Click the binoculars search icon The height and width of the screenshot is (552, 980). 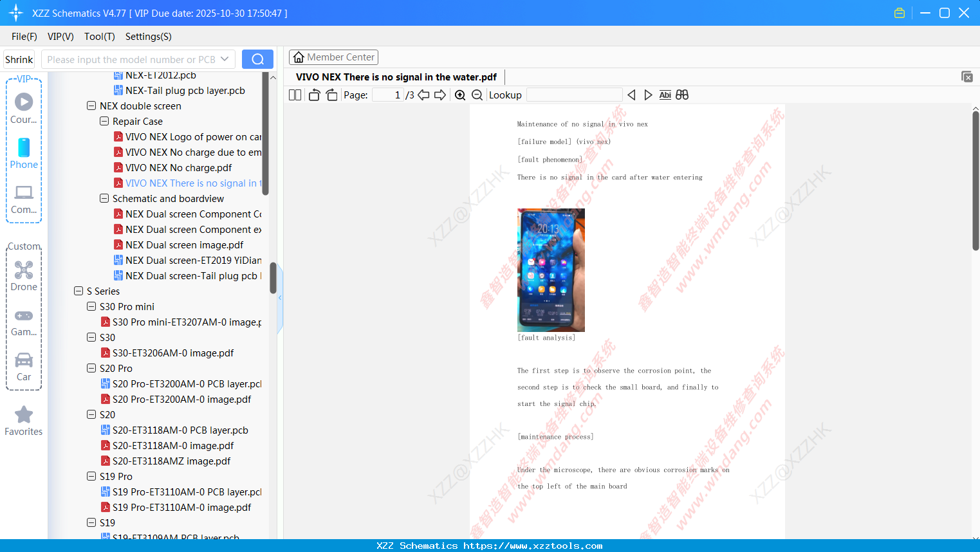682,95
